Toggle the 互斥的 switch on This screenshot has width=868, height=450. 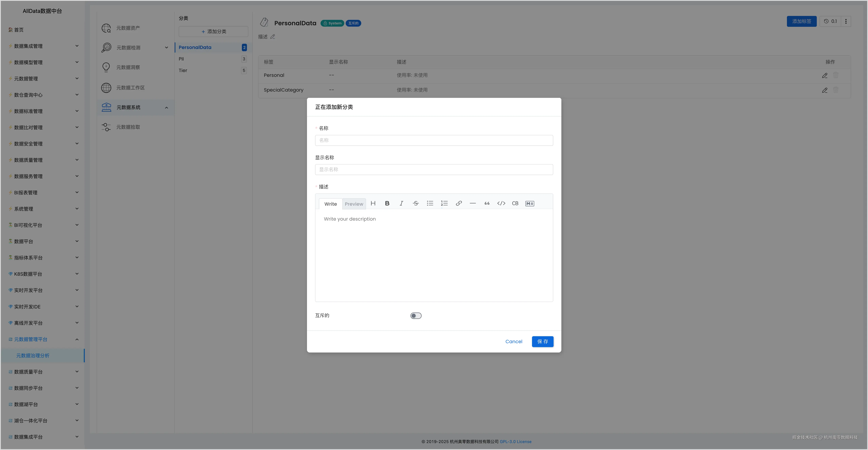416,316
